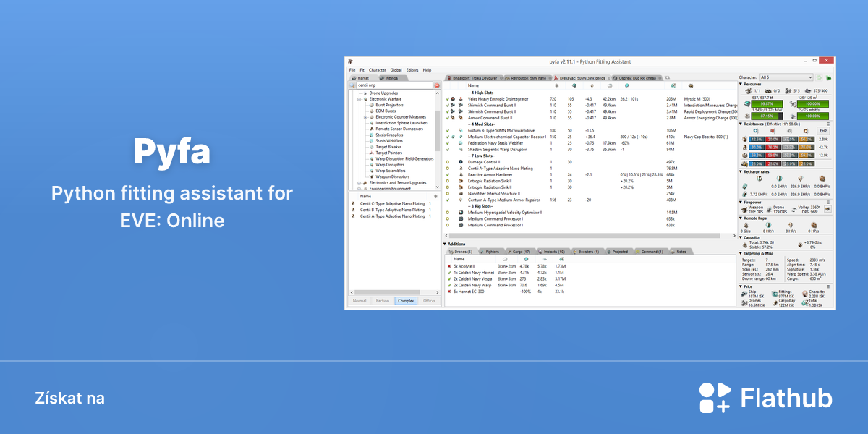The image size is (868, 434).
Task: Click the market search field containing 'centii anp'
Action: click(394, 85)
